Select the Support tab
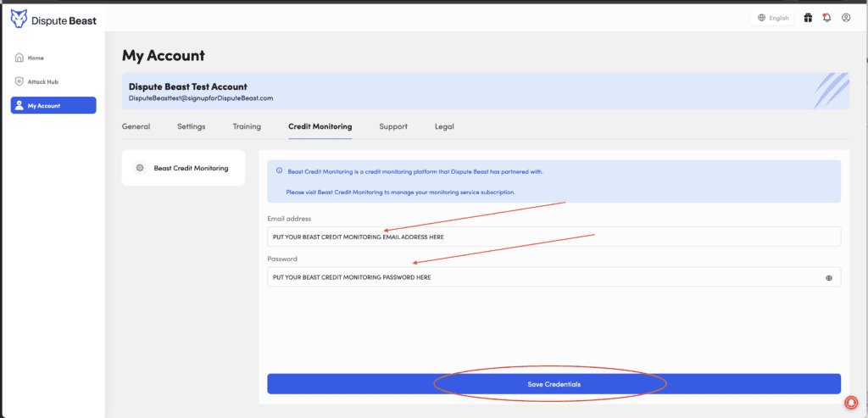The width and height of the screenshot is (868, 418). [393, 126]
